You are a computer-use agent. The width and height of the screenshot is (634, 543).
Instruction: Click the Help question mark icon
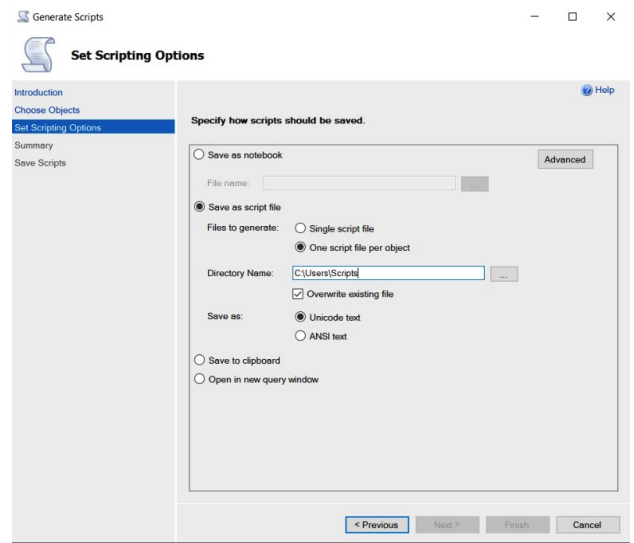(589, 93)
